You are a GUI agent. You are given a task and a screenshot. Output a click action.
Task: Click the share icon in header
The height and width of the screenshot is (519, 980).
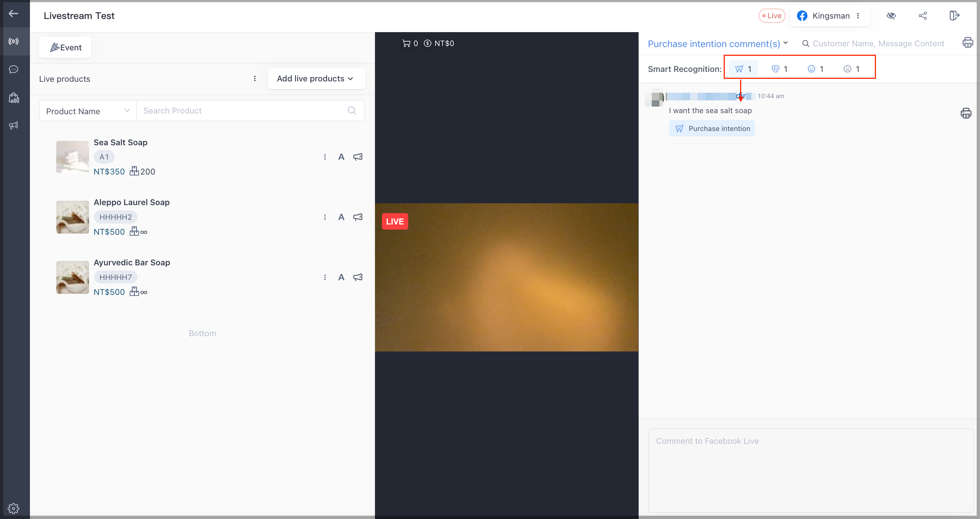(923, 16)
